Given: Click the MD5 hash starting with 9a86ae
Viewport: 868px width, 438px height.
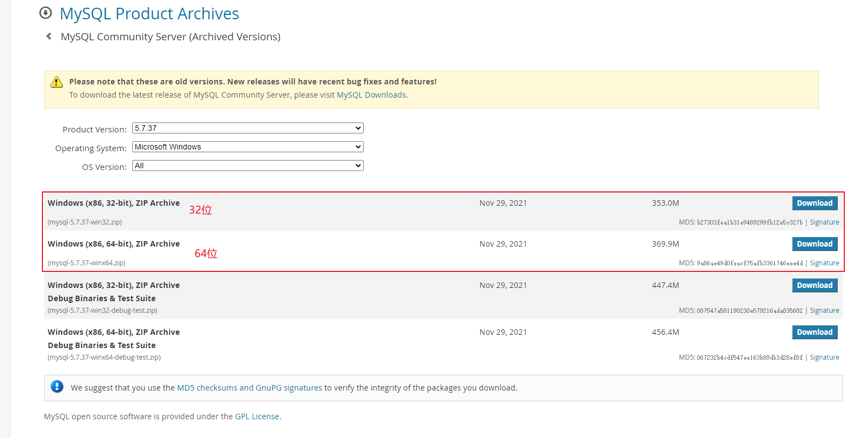Looking at the screenshot, I should pyautogui.click(x=750, y=263).
